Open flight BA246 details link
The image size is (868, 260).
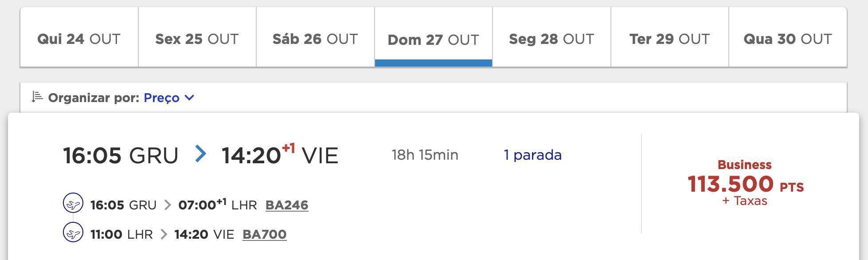[287, 205]
